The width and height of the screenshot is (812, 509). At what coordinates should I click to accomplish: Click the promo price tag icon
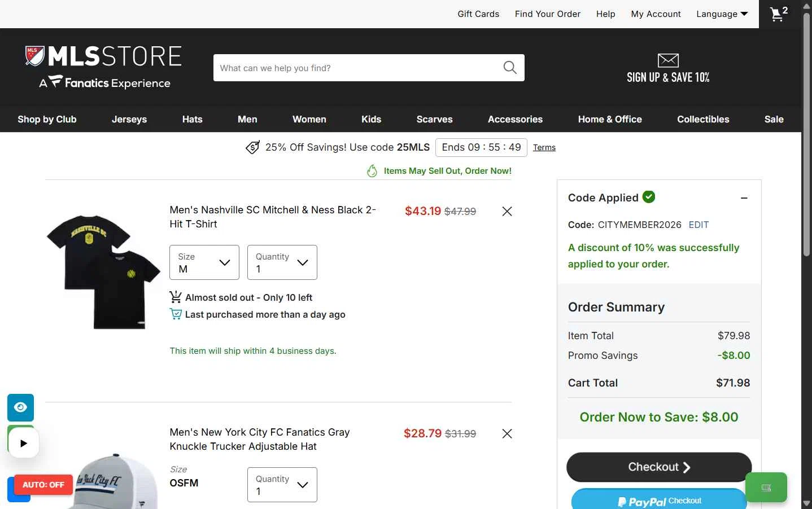coord(253,147)
